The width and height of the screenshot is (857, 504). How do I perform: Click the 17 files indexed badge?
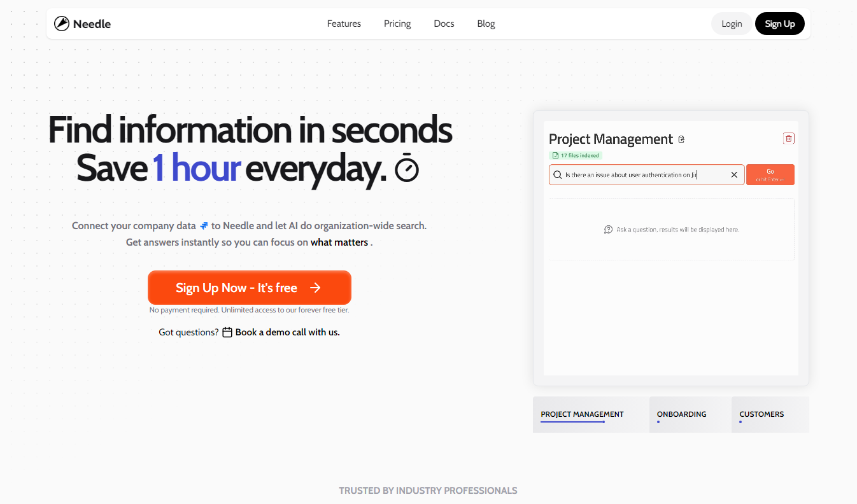(576, 155)
